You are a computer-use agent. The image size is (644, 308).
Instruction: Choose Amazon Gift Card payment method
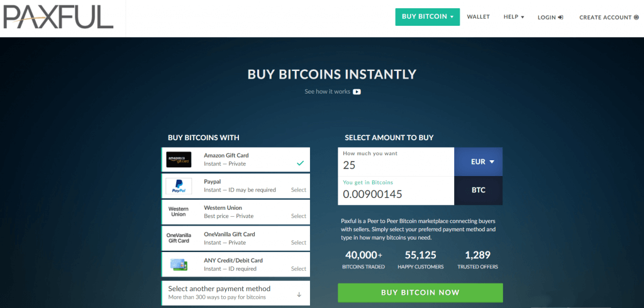[236, 160]
